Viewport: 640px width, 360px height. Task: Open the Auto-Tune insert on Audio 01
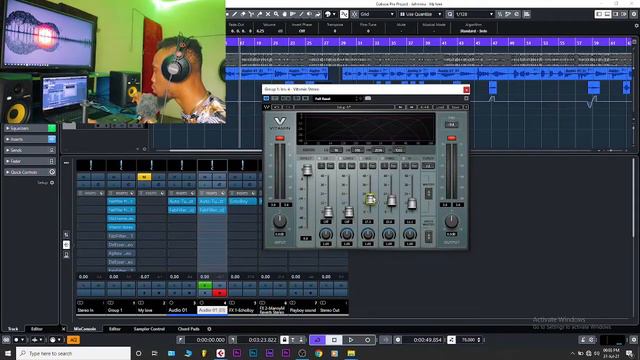182,201
